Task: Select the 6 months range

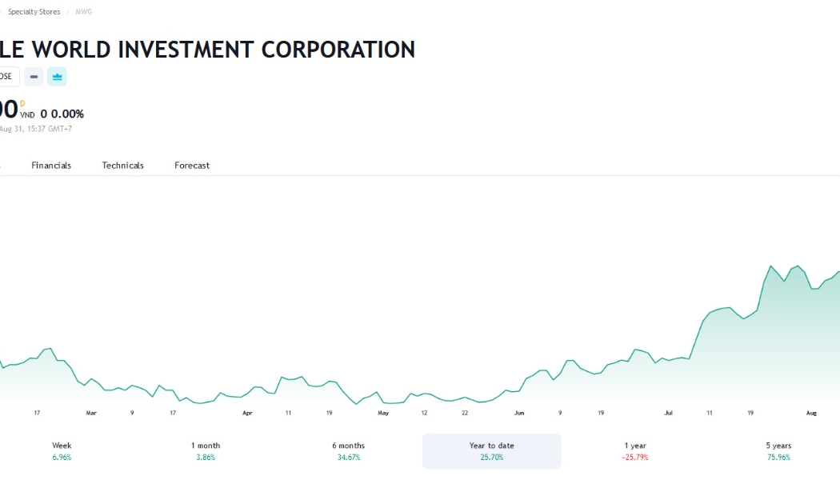Action: [349, 451]
